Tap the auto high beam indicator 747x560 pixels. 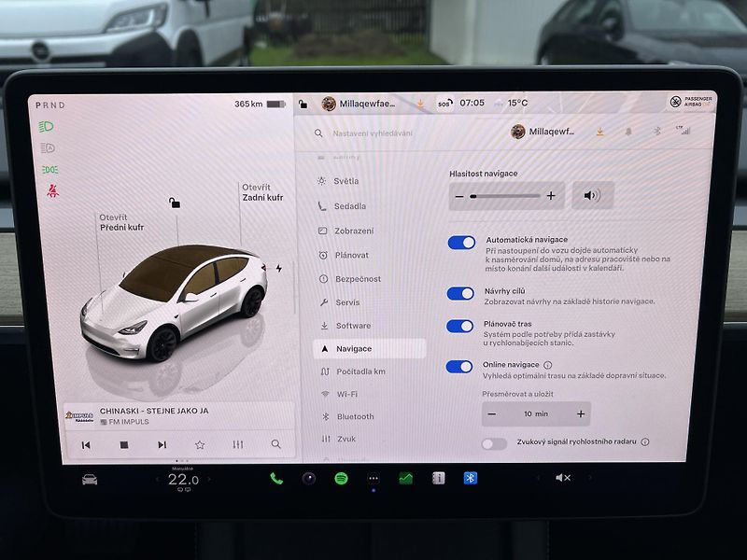pos(48,148)
